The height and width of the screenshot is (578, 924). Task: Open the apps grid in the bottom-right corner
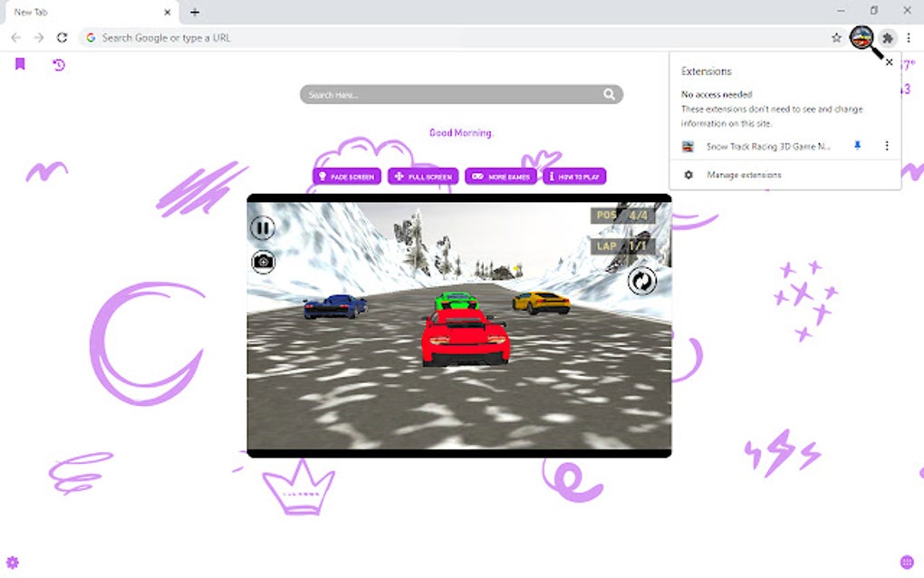[x=905, y=562]
